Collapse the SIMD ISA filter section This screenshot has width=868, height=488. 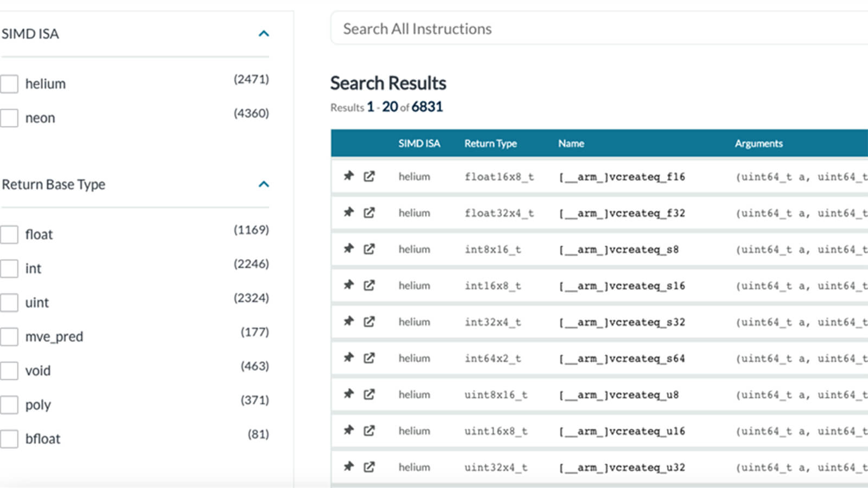pos(264,34)
